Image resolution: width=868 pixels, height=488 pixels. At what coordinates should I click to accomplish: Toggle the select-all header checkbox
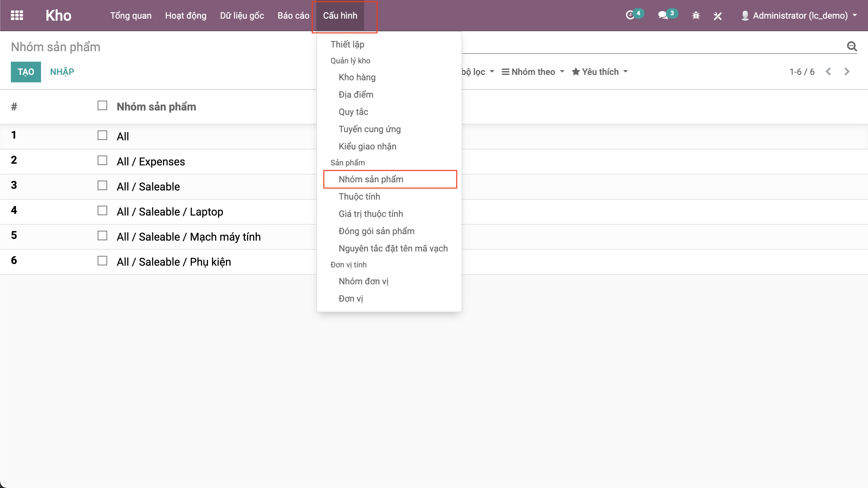click(x=102, y=105)
